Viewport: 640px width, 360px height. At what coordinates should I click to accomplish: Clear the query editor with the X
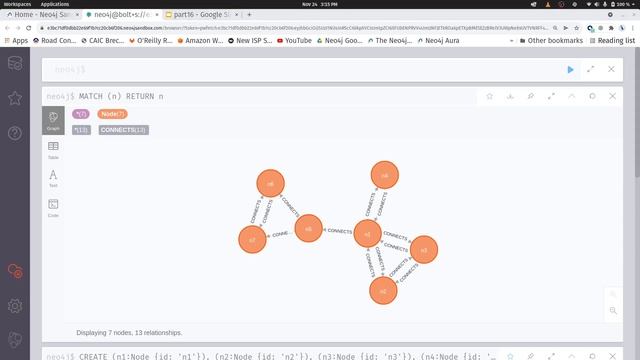611,69
